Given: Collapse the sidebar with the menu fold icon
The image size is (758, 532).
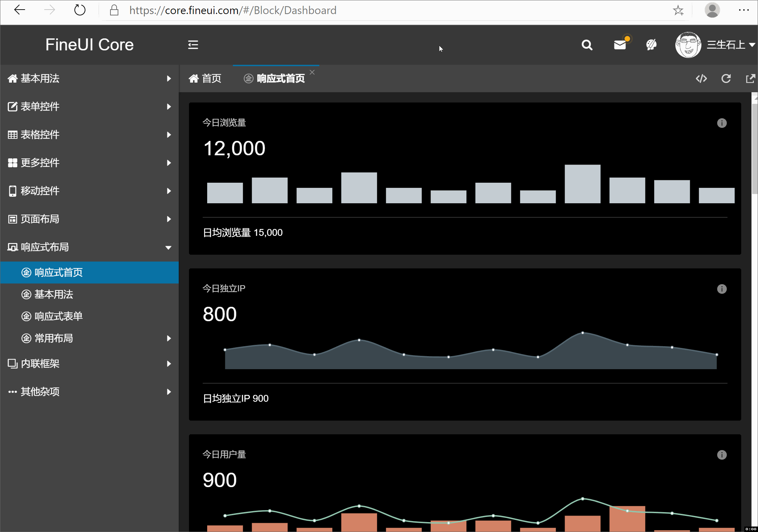Looking at the screenshot, I should click(193, 45).
